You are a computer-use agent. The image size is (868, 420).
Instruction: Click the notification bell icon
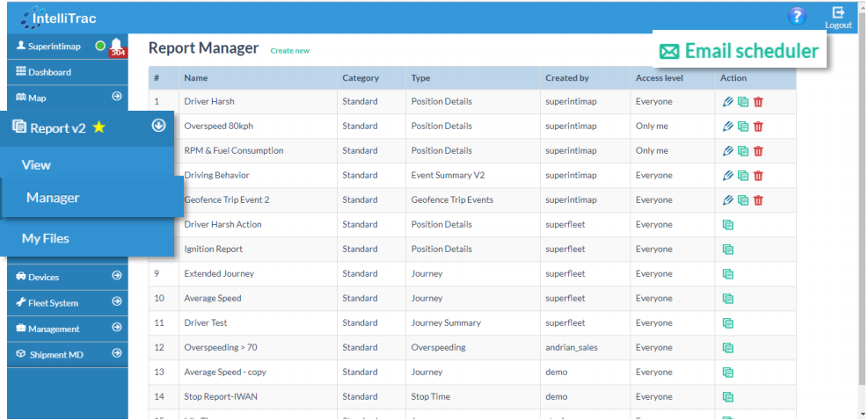coord(116,46)
